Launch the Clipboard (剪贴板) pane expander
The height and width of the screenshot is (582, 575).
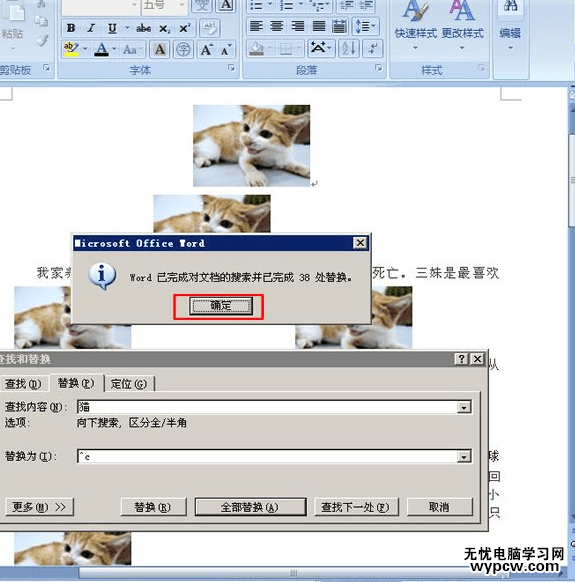click(46, 68)
